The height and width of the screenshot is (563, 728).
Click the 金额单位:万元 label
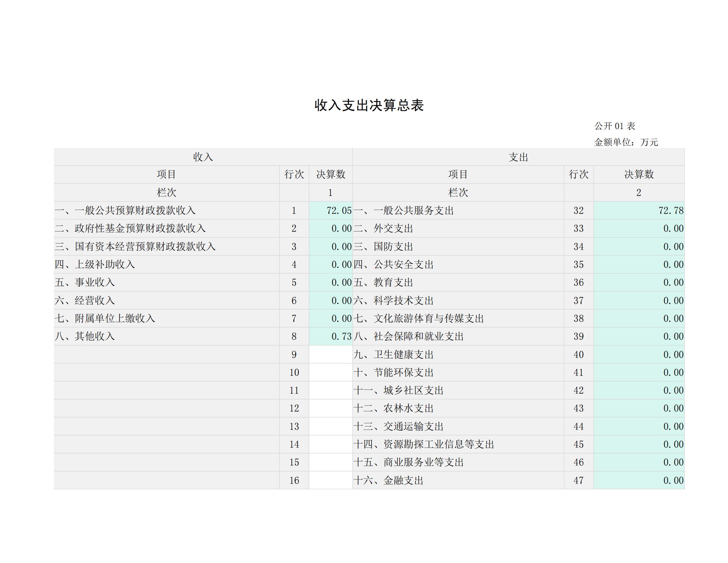(x=626, y=142)
